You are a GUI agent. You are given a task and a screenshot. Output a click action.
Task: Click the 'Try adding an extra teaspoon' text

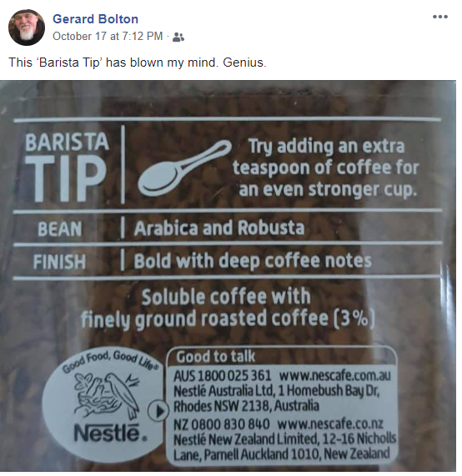click(327, 168)
